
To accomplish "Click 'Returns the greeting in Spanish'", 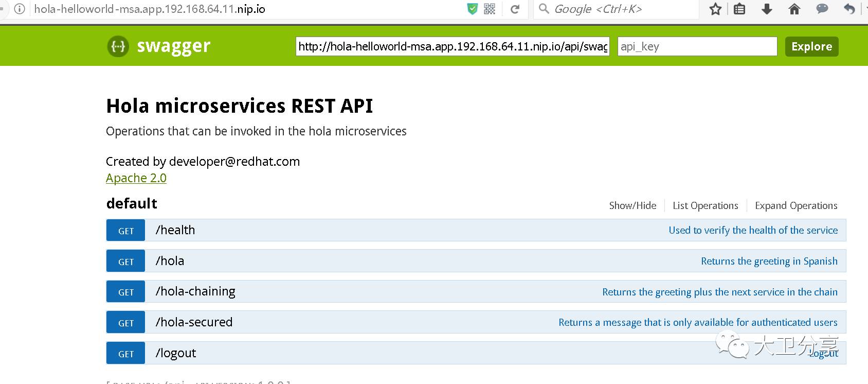I will click(769, 261).
